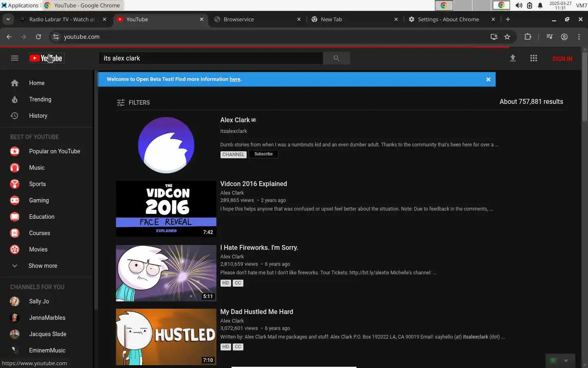Open Chrome three-dot menu
The image size is (588, 368).
click(579, 37)
